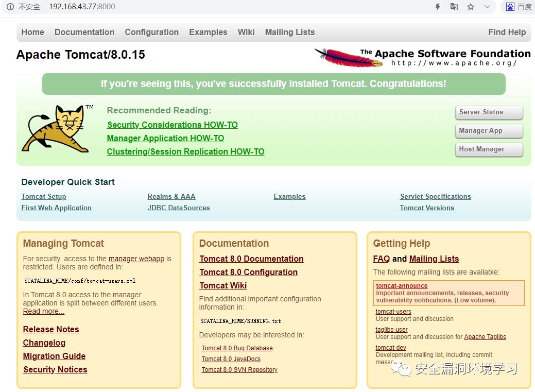Open Tomcat Wiki link

[x=223, y=285]
